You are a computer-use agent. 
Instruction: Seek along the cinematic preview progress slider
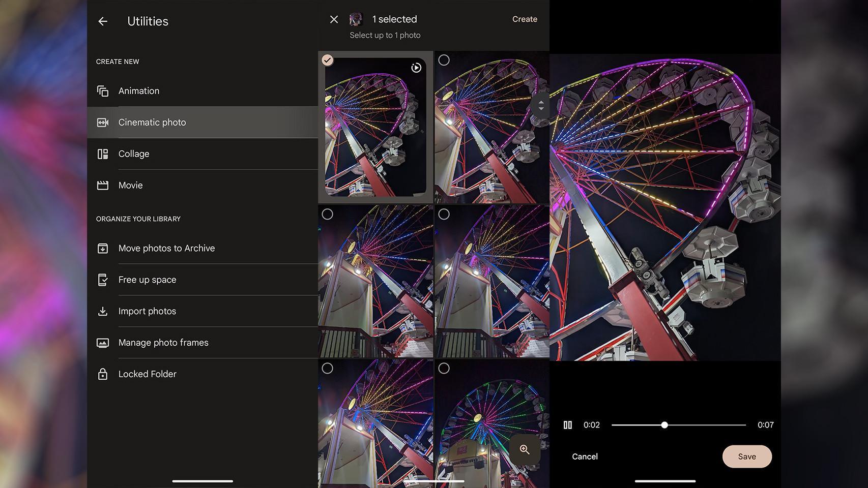click(679, 425)
